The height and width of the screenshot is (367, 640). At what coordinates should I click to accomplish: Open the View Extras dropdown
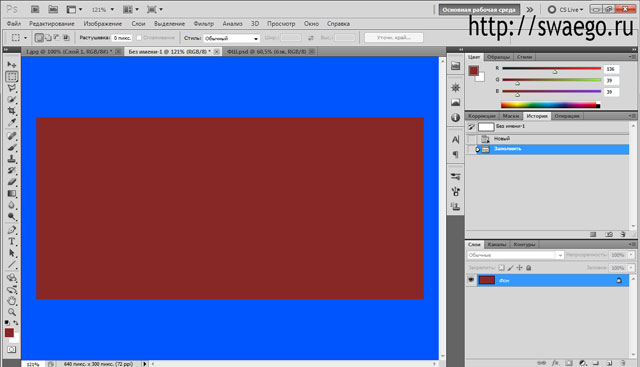point(74,9)
